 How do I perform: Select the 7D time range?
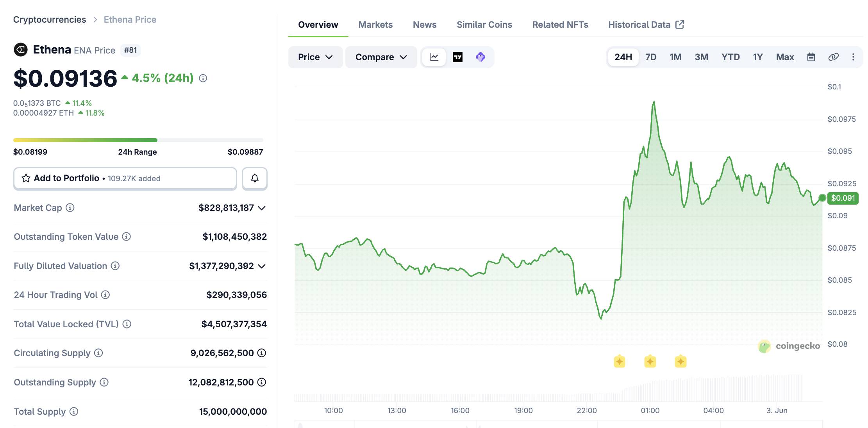(x=651, y=57)
